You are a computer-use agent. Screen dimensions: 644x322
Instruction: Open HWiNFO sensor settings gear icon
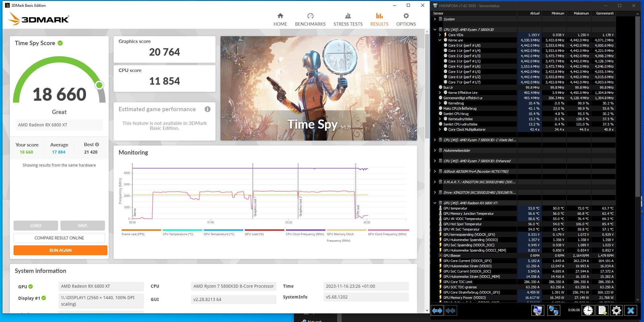(617, 310)
